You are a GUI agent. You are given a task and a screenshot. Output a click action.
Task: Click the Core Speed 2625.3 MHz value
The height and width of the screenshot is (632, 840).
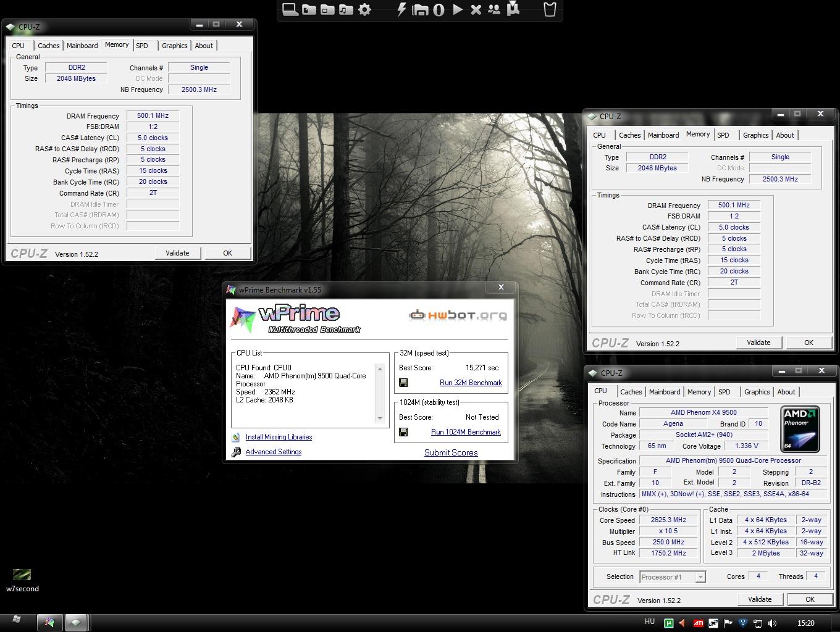(x=669, y=520)
